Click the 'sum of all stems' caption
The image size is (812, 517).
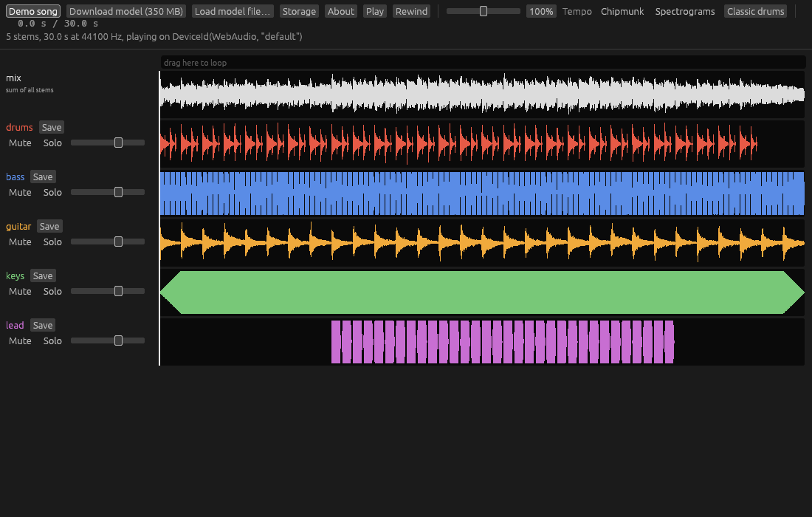click(x=30, y=90)
